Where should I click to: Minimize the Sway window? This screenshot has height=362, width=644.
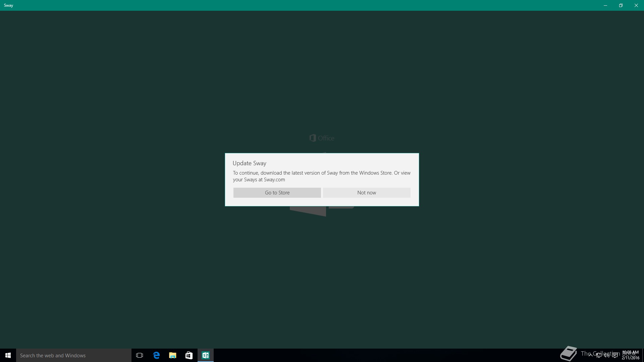point(605,5)
